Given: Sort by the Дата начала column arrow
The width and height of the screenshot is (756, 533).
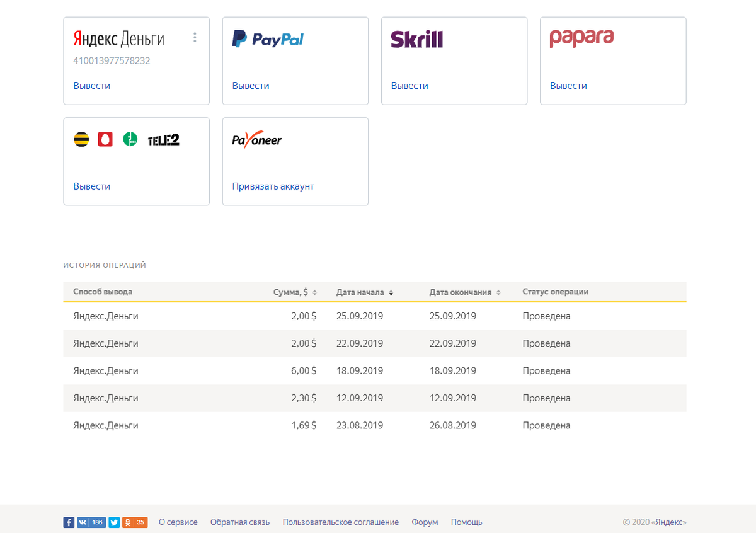Looking at the screenshot, I should pyautogui.click(x=391, y=292).
